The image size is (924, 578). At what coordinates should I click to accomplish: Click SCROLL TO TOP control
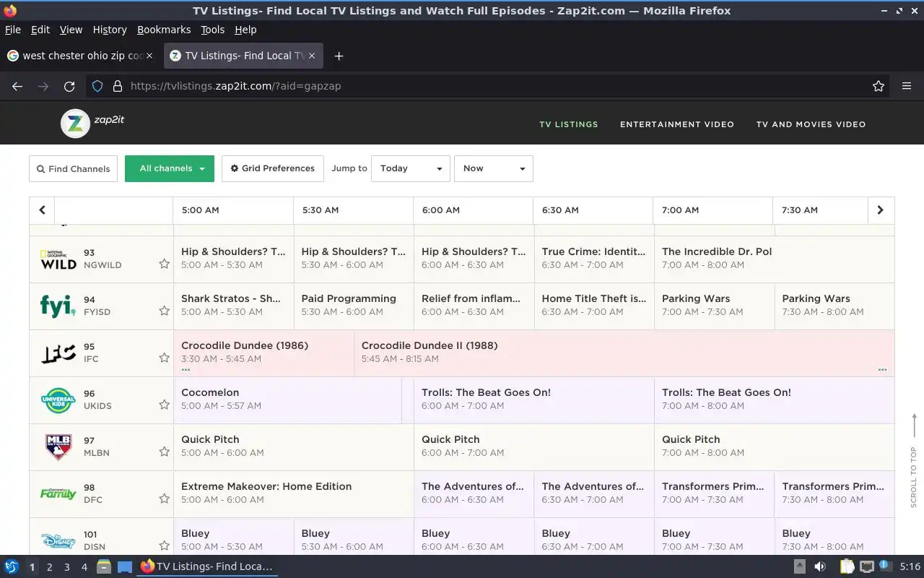point(913,460)
